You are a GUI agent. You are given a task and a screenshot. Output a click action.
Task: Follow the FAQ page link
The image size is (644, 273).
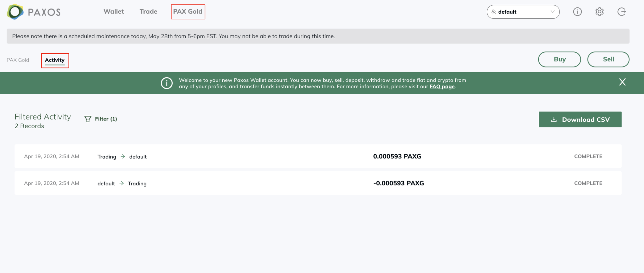[442, 87]
